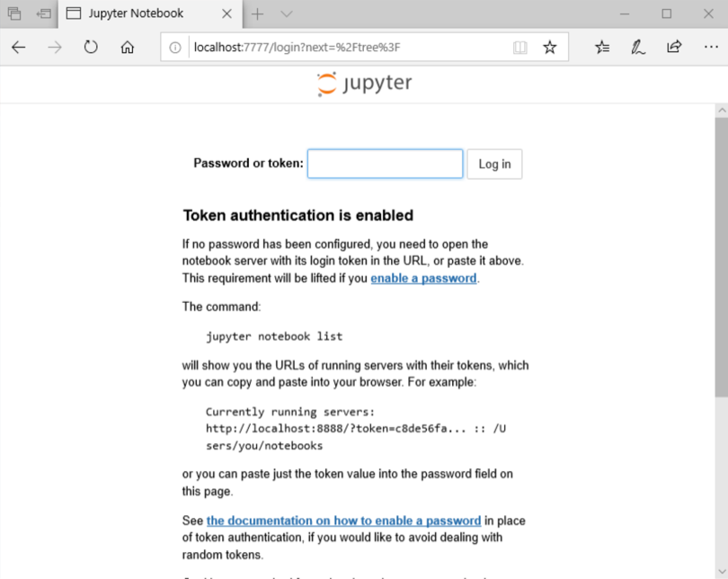
Task: Open a new tab
Action: (258, 13)
